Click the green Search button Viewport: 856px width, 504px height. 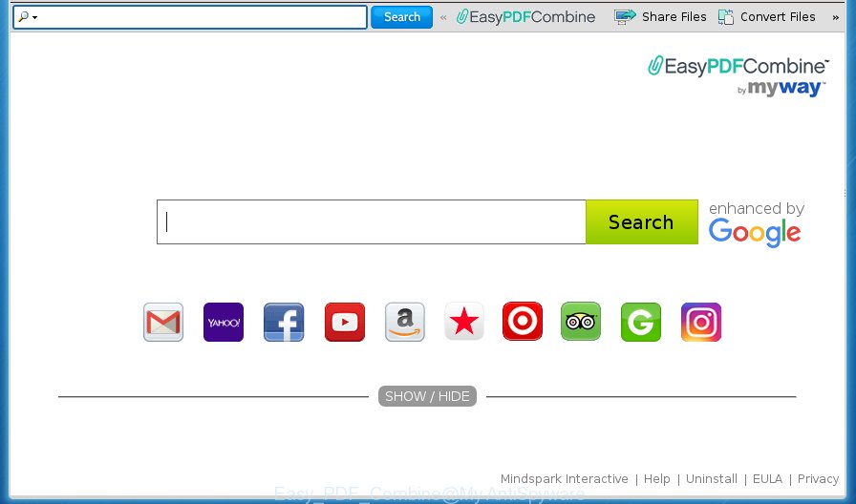pos(641,222)
